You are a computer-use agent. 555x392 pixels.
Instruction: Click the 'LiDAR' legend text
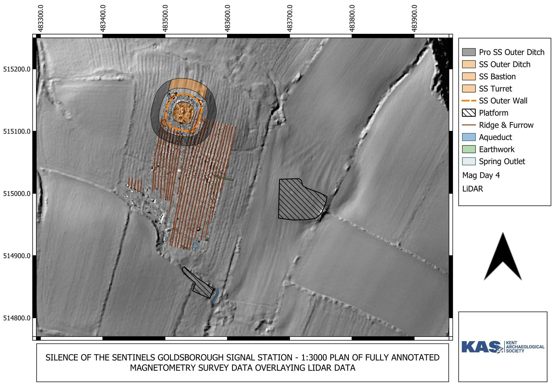tap(473, 189)
